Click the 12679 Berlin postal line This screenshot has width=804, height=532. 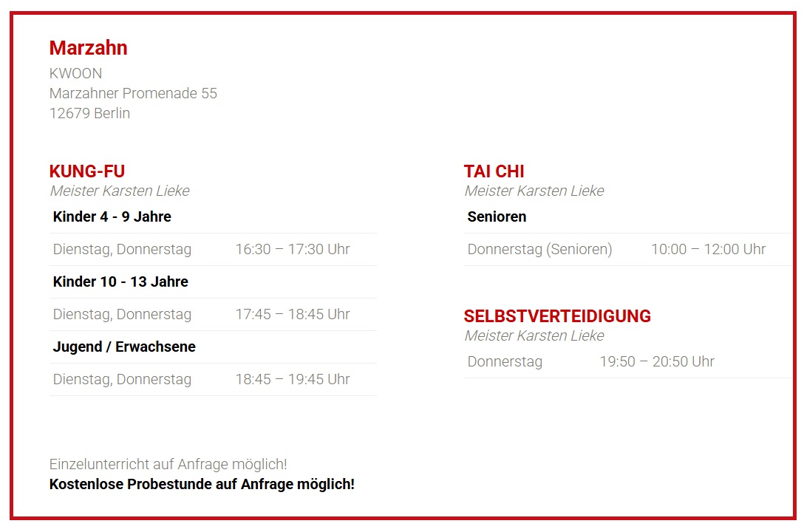(x=89, y=113)
